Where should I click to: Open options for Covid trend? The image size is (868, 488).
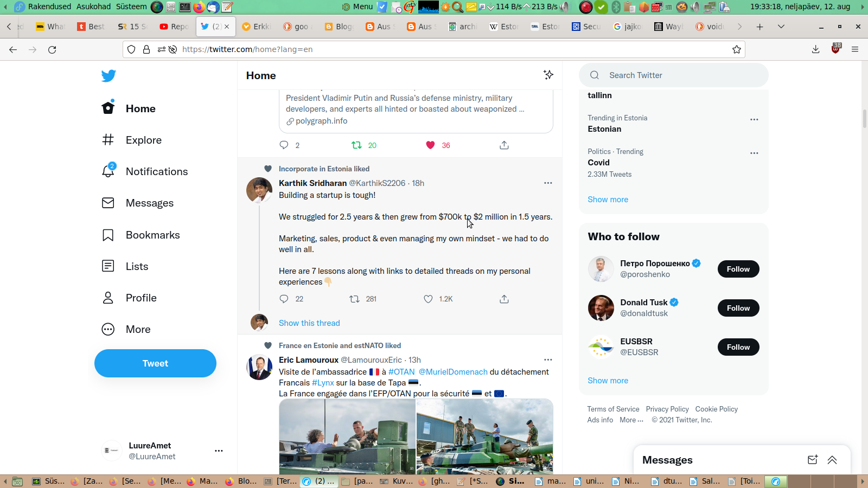(754, 153)
